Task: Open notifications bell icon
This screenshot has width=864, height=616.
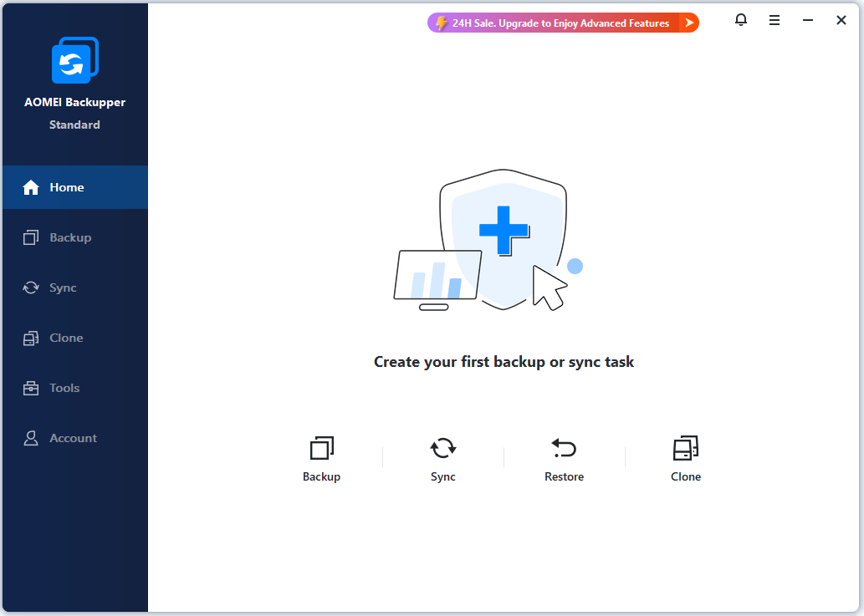Action: (741, 20)
